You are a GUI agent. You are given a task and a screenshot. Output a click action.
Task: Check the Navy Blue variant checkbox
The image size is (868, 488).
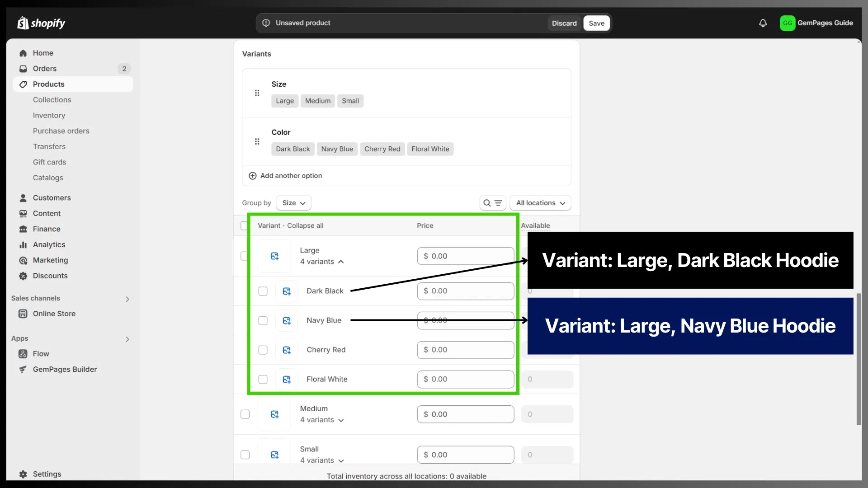tap(263, 320)
